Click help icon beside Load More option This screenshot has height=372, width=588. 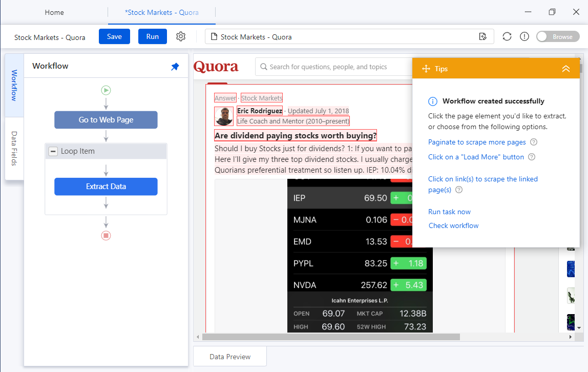531,157
